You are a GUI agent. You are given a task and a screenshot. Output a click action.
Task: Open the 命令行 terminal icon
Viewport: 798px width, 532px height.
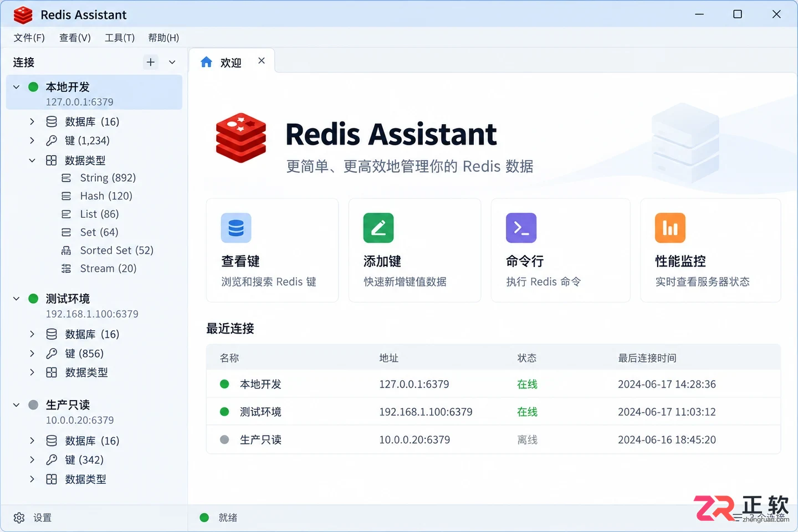(521, 228)
